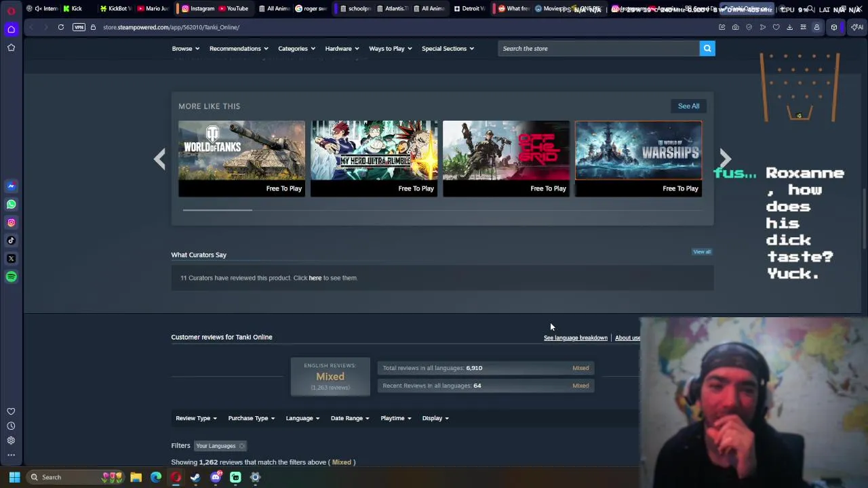Open WhatsApp from the Opera sidebar
The image size is (868, 488).
(x=11, y=204)
